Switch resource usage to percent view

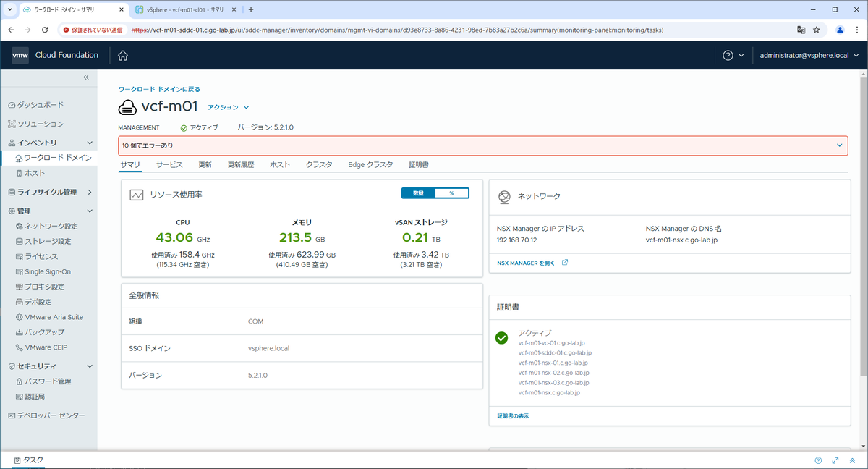click(x=452, y=193)
